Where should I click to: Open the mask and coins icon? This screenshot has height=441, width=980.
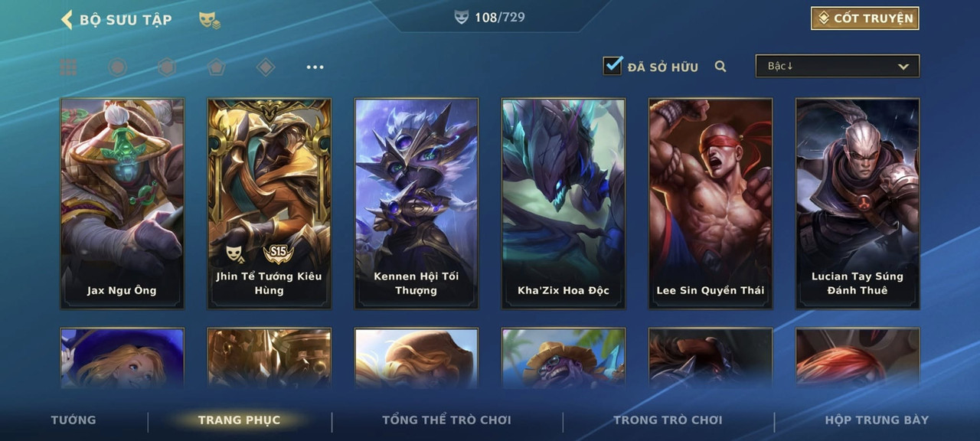click(210, 20)
